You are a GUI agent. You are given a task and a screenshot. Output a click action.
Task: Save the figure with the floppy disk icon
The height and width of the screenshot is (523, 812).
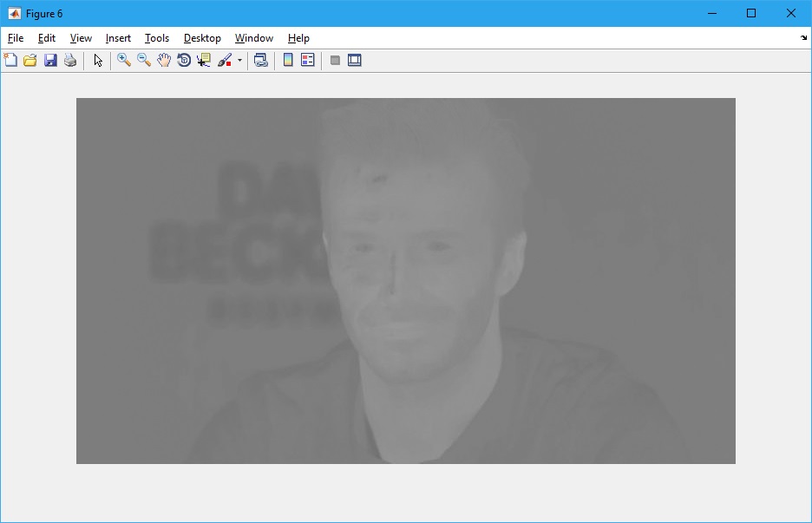(50, 60)
